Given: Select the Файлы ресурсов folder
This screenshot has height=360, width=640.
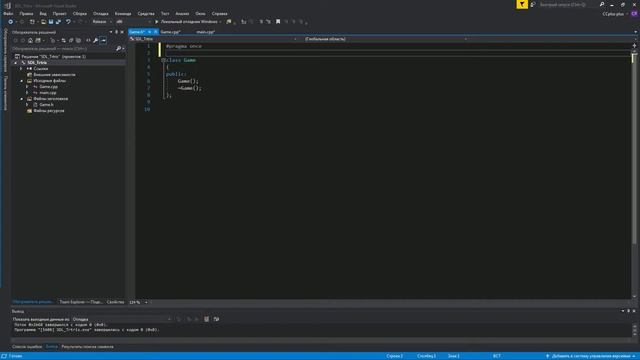Looking at the screenshot, I should (49, 111).
